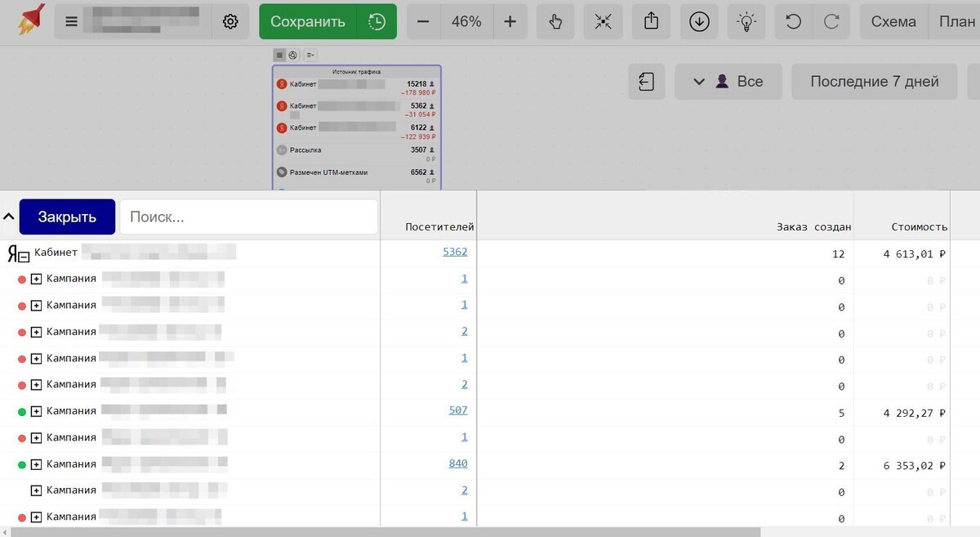Open the hamburger menu in the toolbar
The image size is (980, 537).
[71, 21]
